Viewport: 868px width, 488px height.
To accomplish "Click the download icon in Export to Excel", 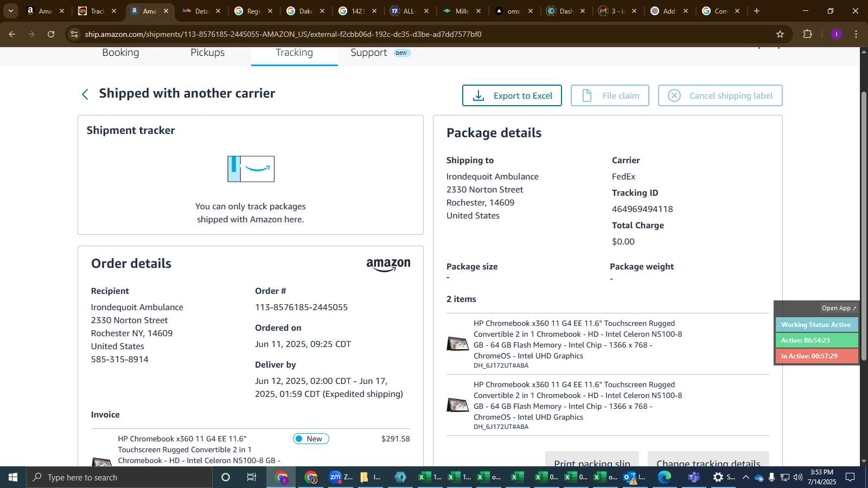I will (478, 96).
